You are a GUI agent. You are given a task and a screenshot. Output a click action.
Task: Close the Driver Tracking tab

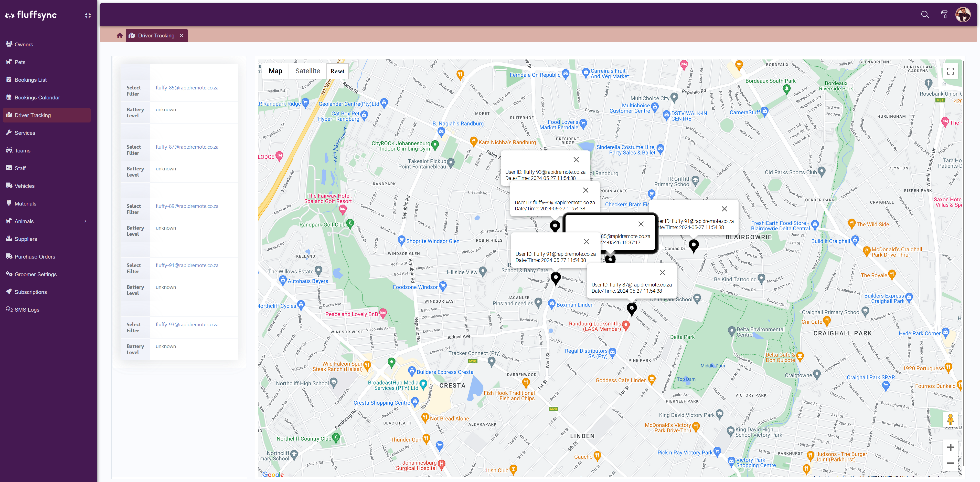[x=182, y=35]
